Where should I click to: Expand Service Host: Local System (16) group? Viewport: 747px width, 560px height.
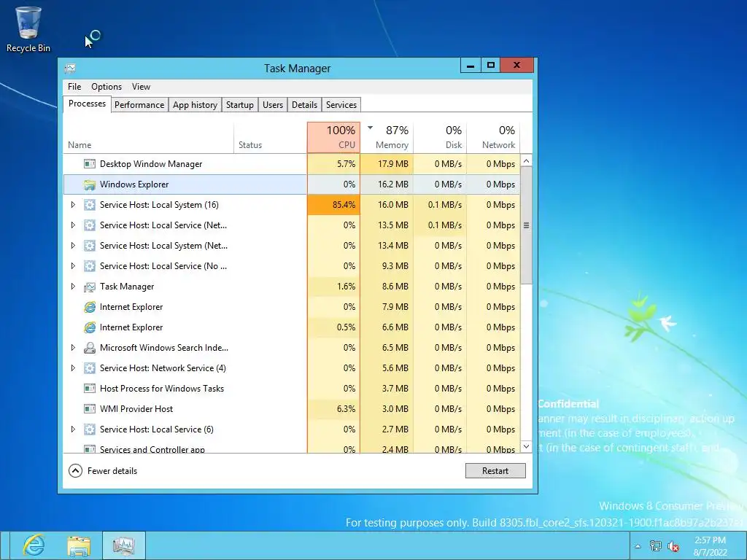pos(73,205)
